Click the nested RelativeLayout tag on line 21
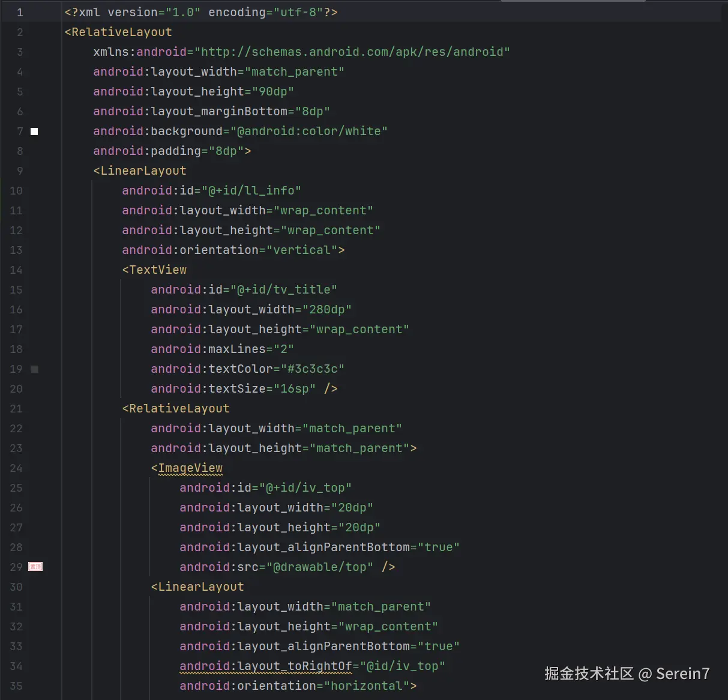728x700 pixels. [x=176, y=408]
